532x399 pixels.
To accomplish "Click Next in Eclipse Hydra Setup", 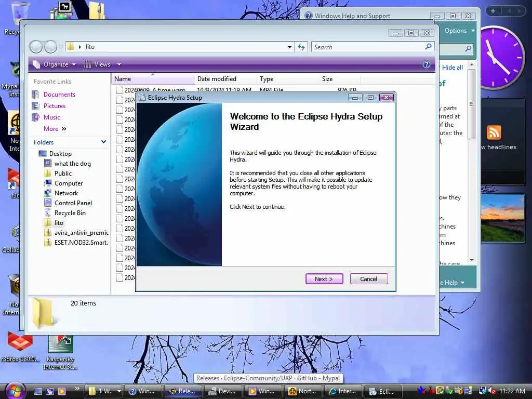I will 324,279.
